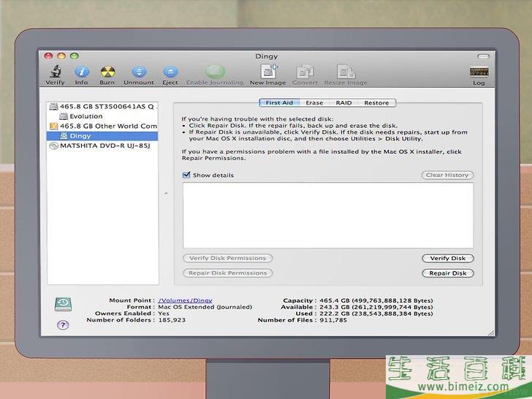Click the Number of Files value 911,785

pyautogui.click(x=333, y=320)
